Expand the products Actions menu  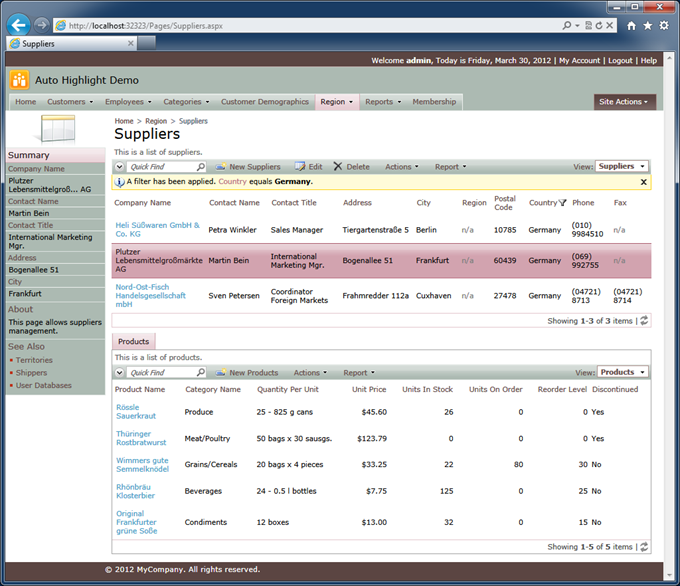(x=310, y=372)
